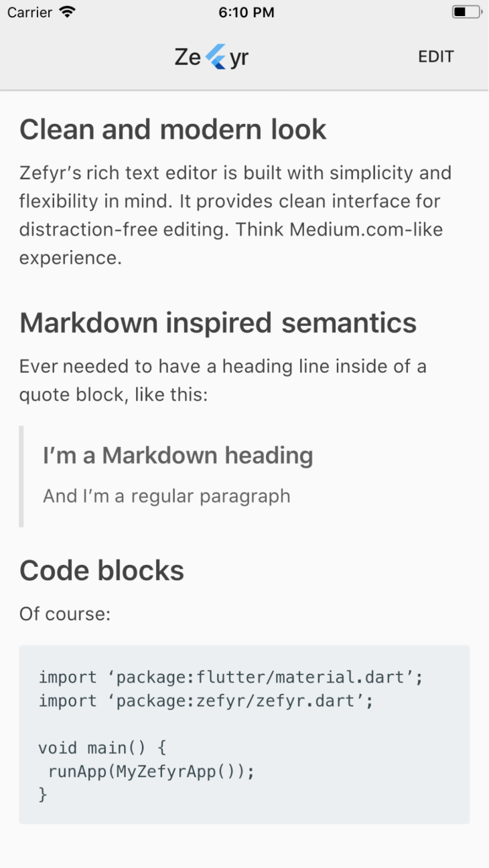Image resolution: width=489 pixels, height=868 pixels.
Task: Click the Flutter logo in the Zefyr title
Action: tap(216, 57)
